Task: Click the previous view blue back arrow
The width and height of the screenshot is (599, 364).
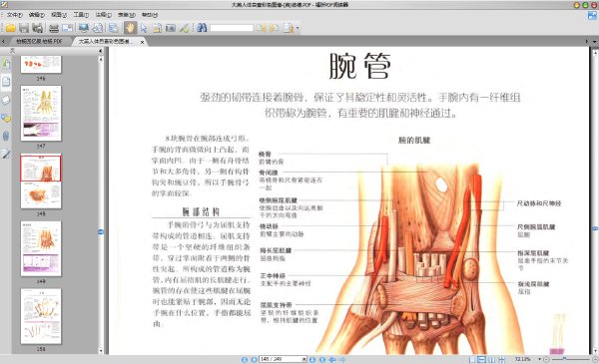Action: pyautogui.click(x=332, y=359)
